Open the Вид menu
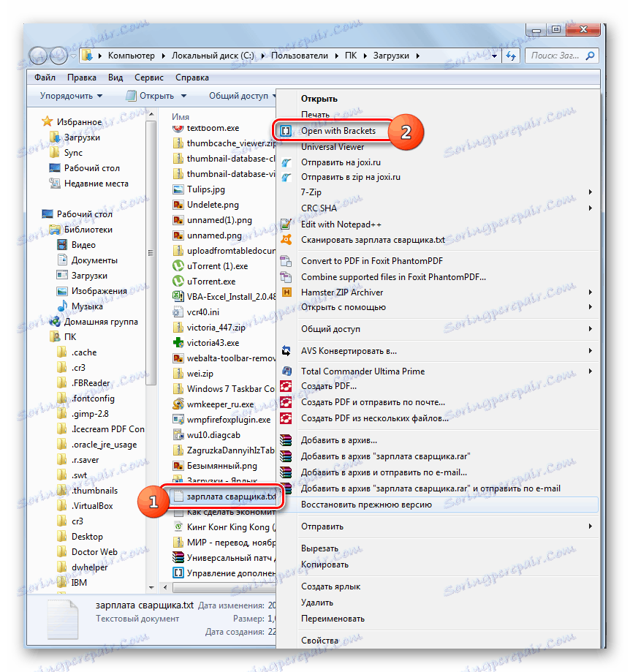Viewport: 630px width, 672px height. click(x=115, y=77)
